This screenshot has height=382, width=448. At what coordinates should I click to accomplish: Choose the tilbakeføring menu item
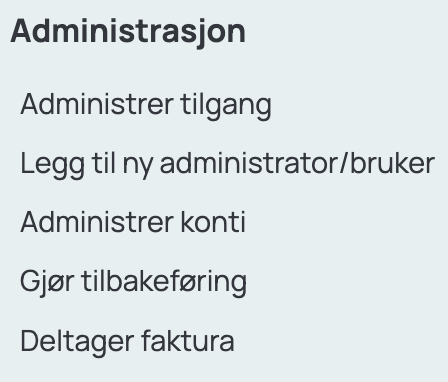click(x=134, y=283)
